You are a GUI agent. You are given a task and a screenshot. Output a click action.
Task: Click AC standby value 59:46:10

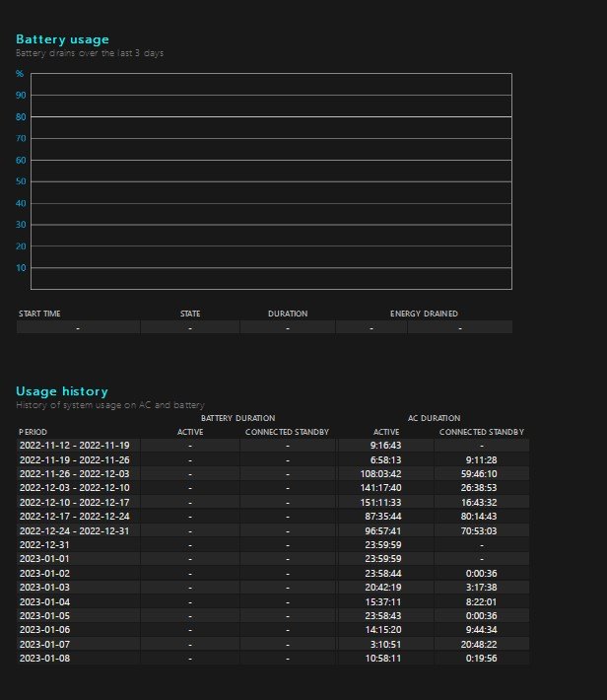click(x=479, y=473)
